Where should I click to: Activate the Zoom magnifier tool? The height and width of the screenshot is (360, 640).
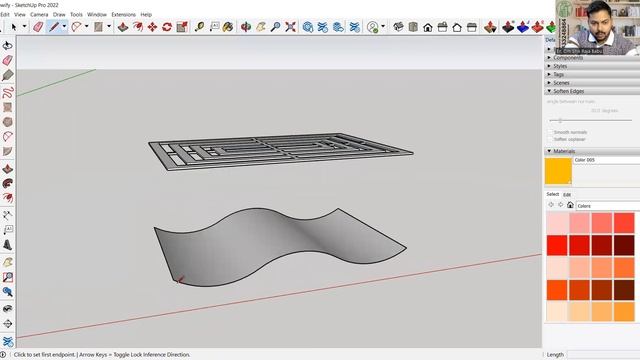(276, 27)
